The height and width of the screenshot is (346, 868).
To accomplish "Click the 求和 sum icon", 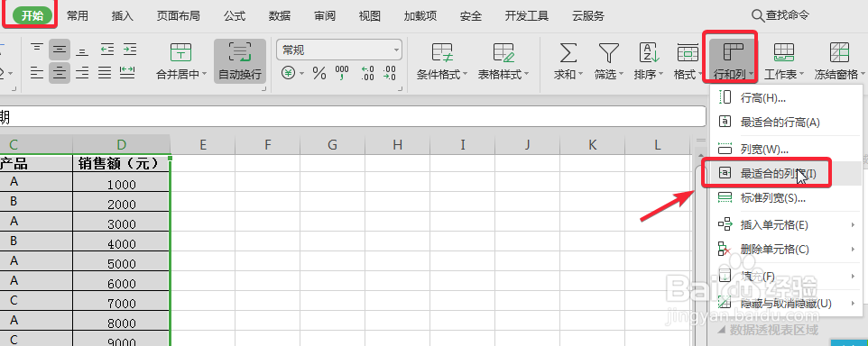I will pyautogui.click(x=568, y=52).
